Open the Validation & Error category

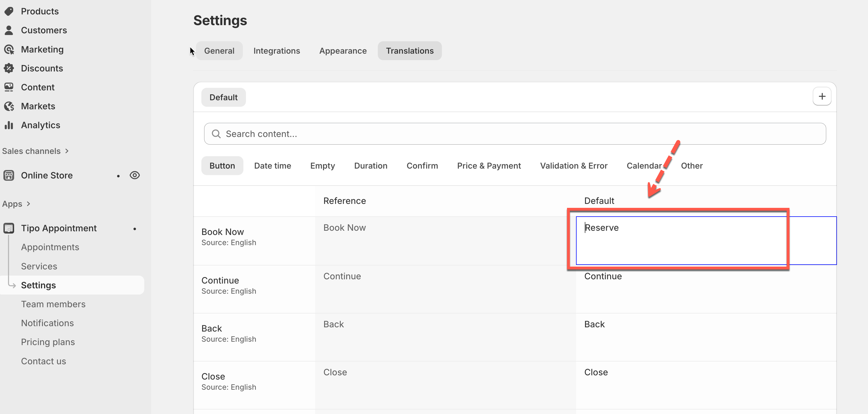coord(573,166)
